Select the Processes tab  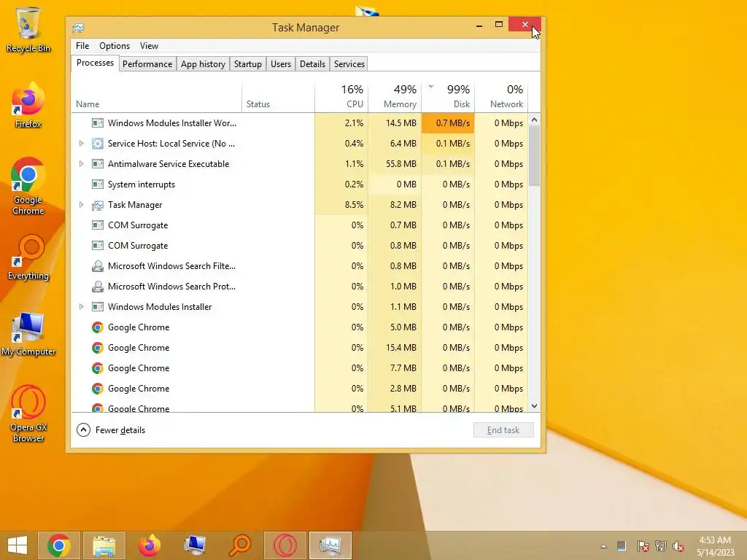[x=95, y=63]
